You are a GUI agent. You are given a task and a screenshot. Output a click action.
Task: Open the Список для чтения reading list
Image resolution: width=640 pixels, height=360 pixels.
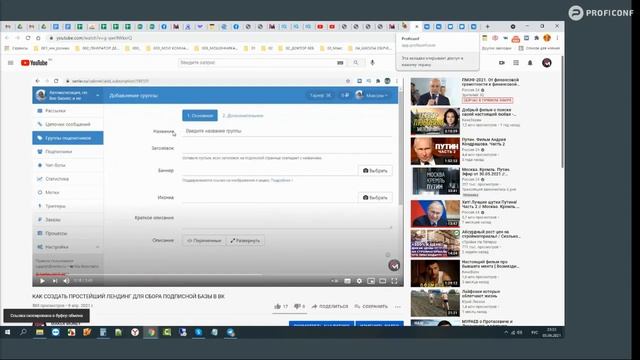539,48
